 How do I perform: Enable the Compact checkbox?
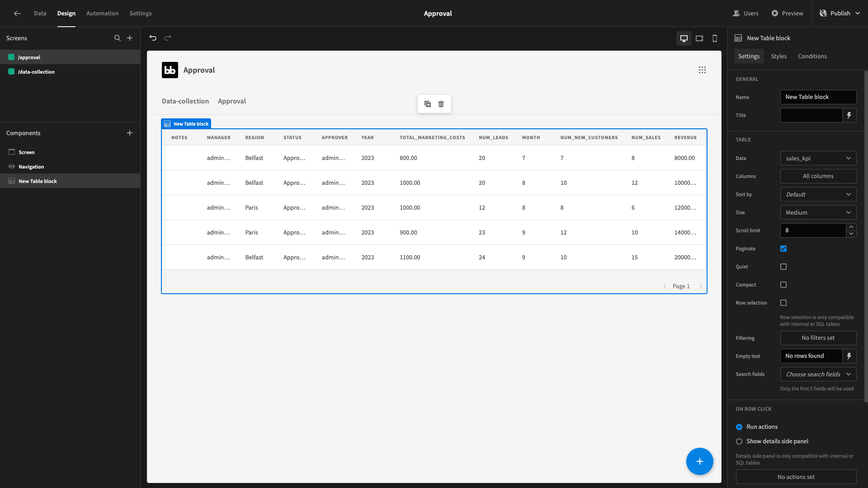pos(783,285)
